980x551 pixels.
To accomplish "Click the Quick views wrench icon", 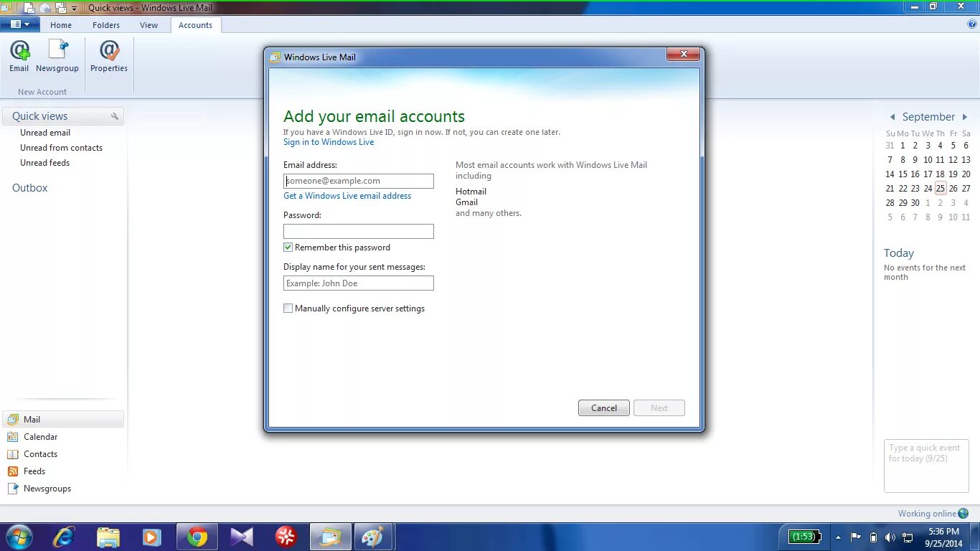I will click(x=115, y=116).
